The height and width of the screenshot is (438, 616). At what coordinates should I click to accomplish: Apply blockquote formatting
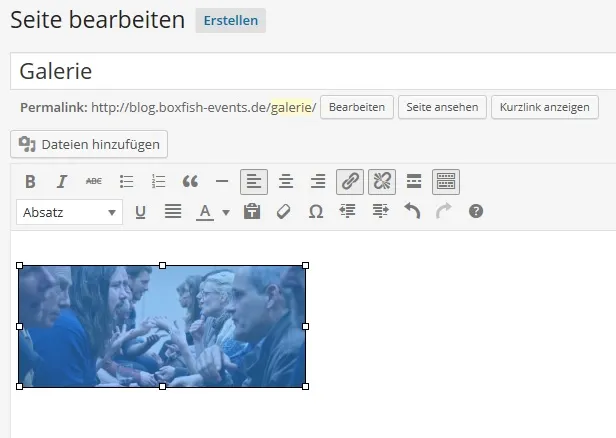tap(190, 182)
